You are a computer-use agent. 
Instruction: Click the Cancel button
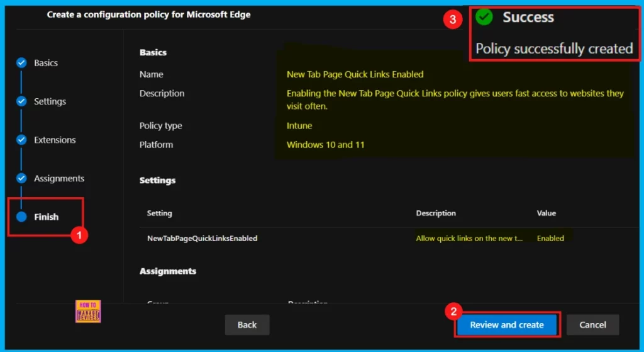[592, 325]
